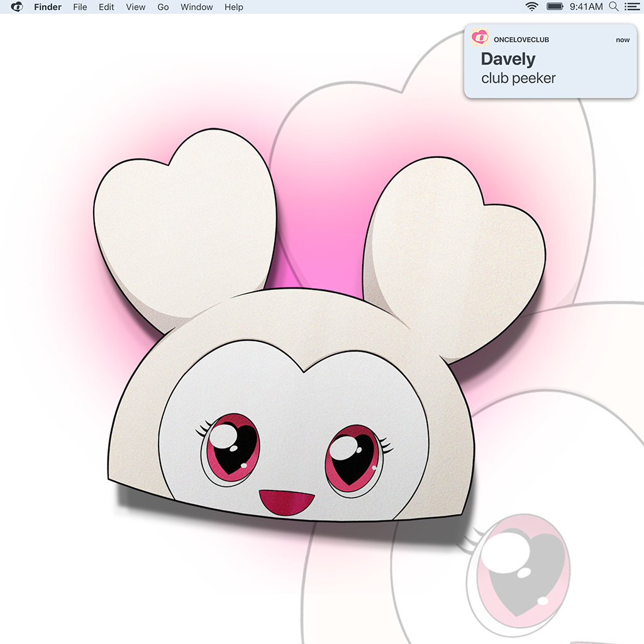Click the Wi-Fi status icon
The width and height of the screenshot is (644, 644).
tap(532, 7)
